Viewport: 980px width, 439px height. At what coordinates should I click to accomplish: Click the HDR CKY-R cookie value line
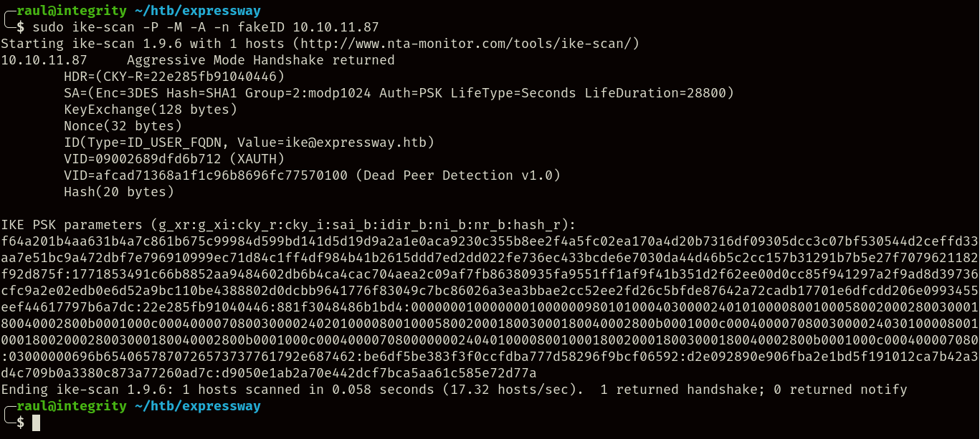pyautogui.click(x=174, y=77)
